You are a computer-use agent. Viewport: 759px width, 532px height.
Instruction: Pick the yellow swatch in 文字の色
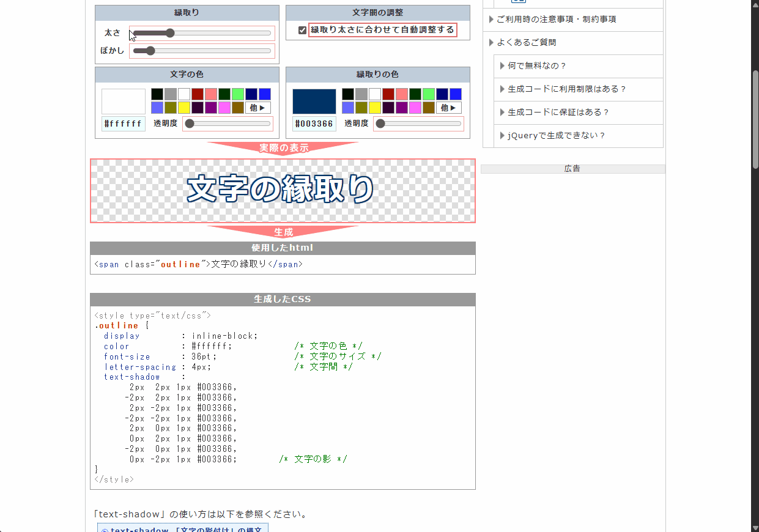(183, 108)
